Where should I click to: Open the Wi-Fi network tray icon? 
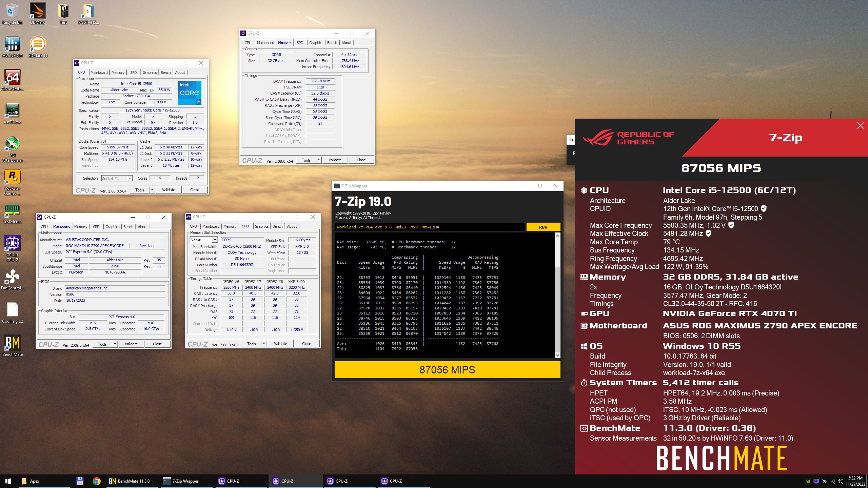click(832, 481)
